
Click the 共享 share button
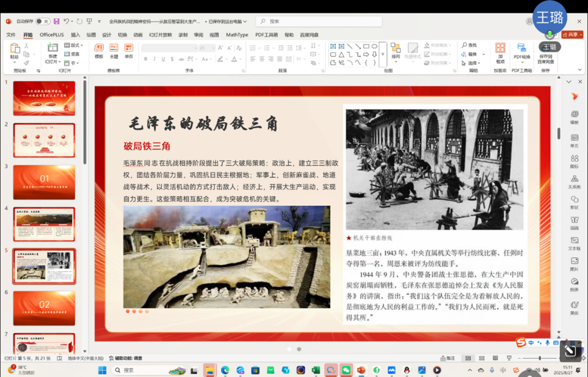[x=573, y=34]
